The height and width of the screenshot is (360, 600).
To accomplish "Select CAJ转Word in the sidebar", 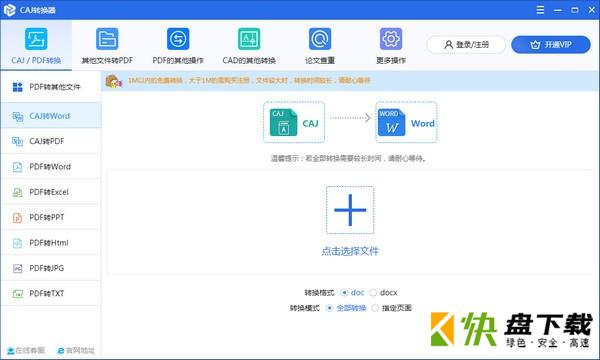I will (x=51, y=116).
